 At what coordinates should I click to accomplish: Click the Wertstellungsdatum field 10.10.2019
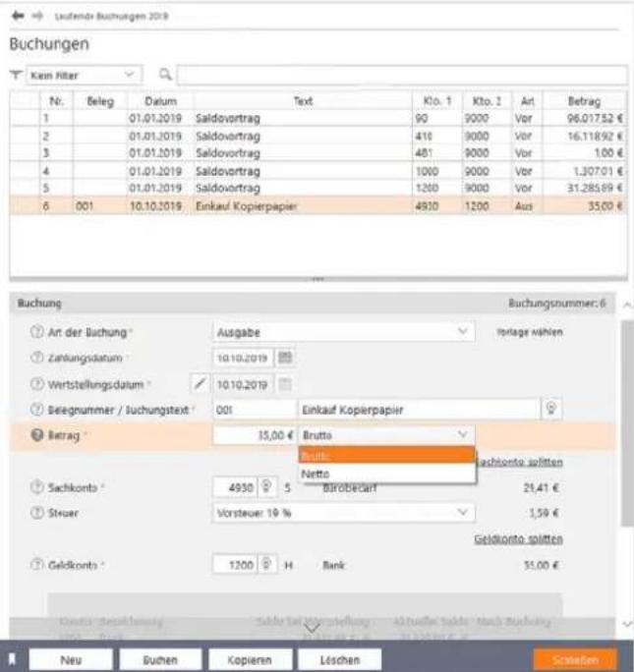[243, 384]
